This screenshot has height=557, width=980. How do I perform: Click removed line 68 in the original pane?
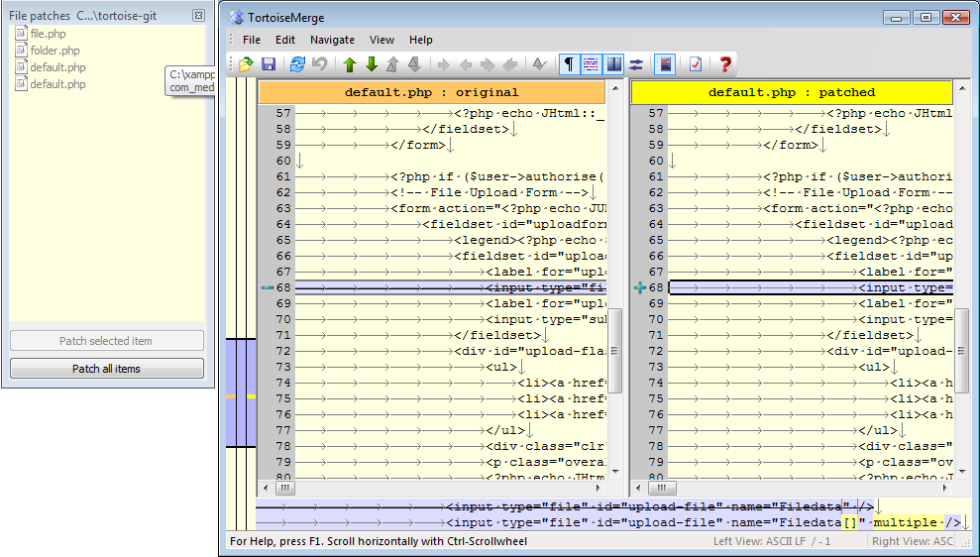point(450,287)
